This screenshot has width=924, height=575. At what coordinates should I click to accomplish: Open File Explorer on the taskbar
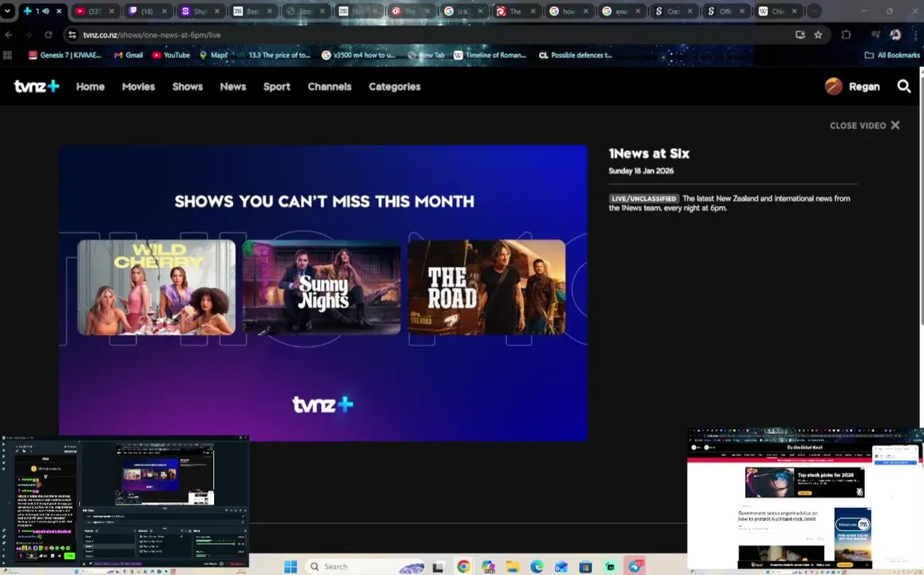pyautogui.click(x=513, y=567)
